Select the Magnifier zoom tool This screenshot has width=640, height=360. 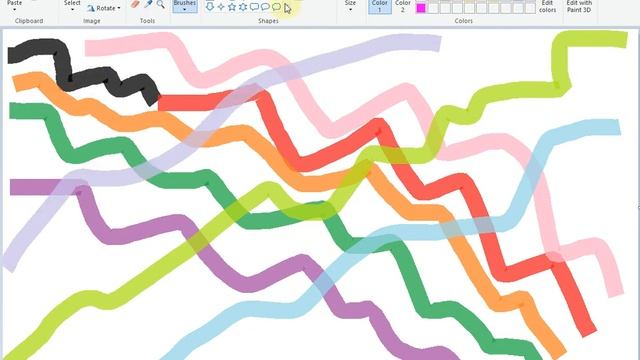pyautogui.click(x=161, y=4)
